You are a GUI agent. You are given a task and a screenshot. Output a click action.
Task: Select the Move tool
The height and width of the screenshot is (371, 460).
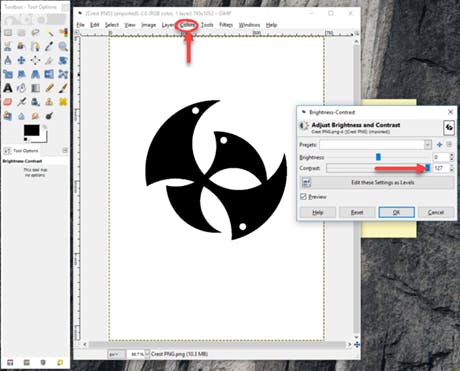[21, 60]
